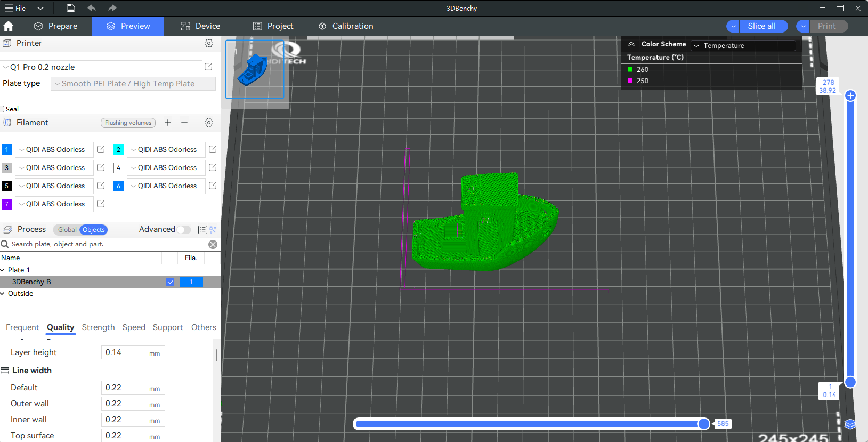868x442 pixels.
Task: Select the plate 1 thumbnail preview
Action: click(255, 69)
